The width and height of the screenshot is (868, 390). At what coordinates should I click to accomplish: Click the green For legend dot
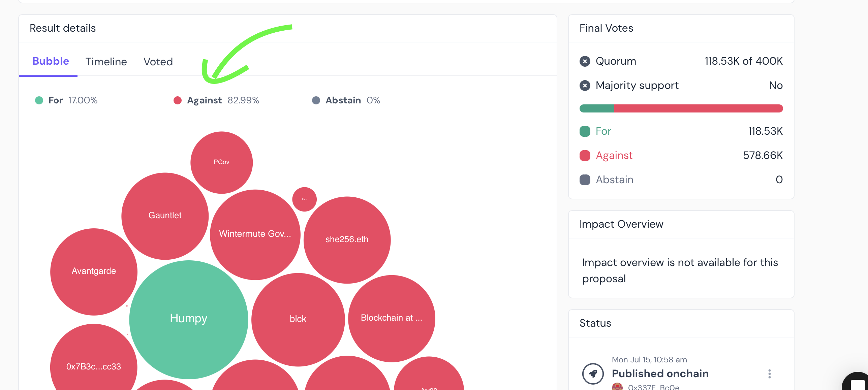point(39,100)
